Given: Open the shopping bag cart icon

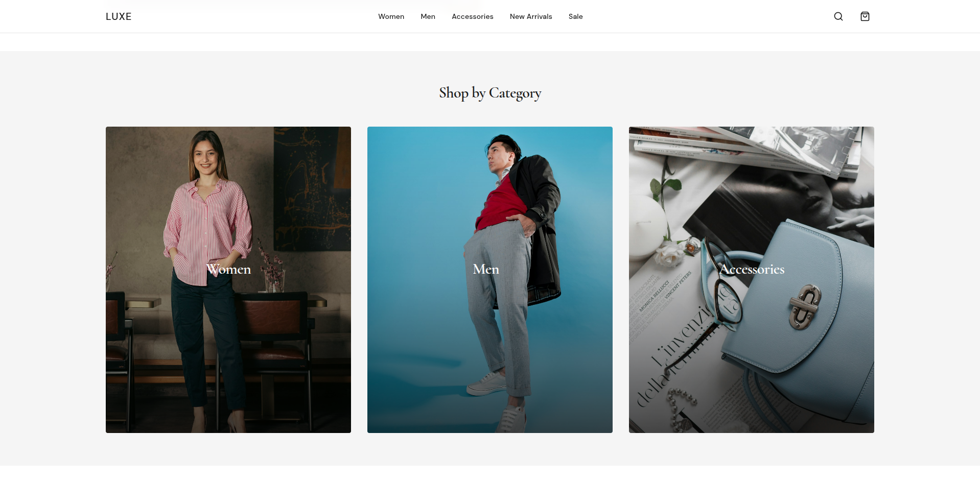Looking at the screenshot, I should (865, 16).
